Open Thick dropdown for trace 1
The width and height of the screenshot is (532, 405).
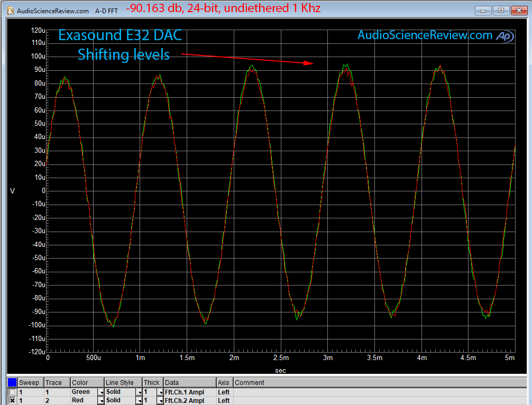(x=160, y=392)
